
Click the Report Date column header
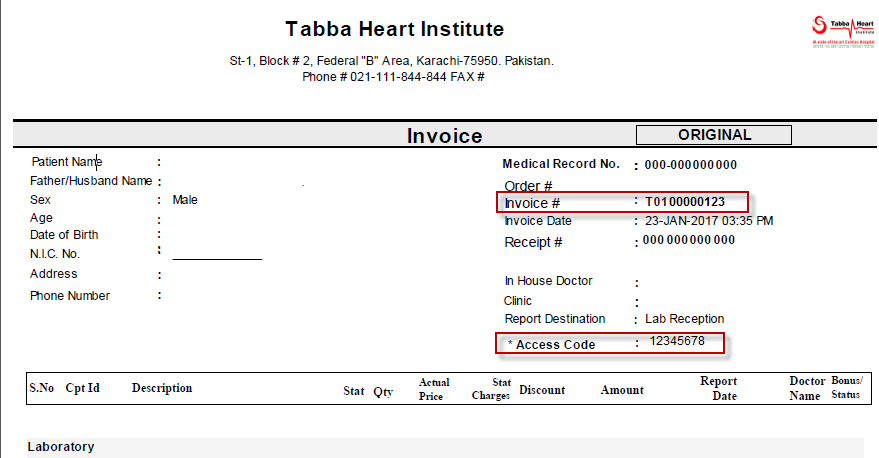coord(719,388)
